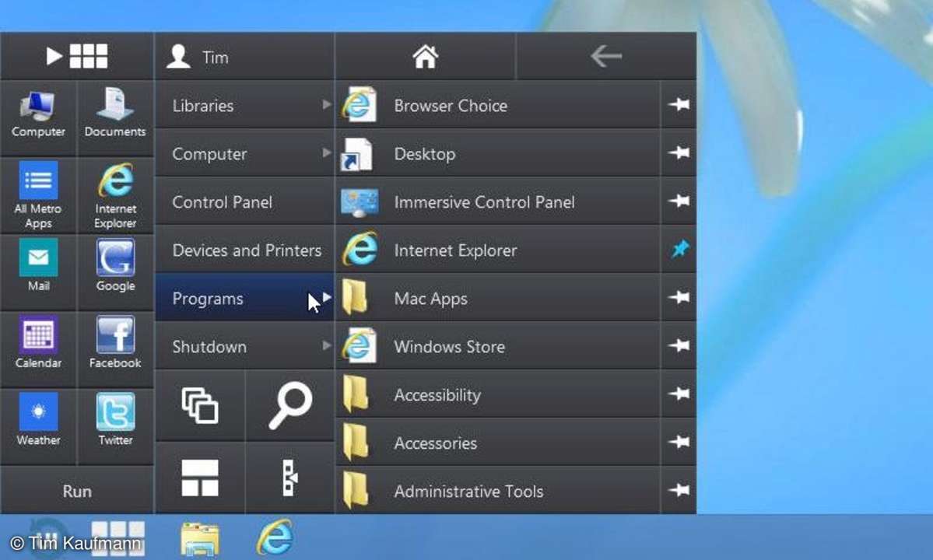Open Windows Store entry

point(498,346)
